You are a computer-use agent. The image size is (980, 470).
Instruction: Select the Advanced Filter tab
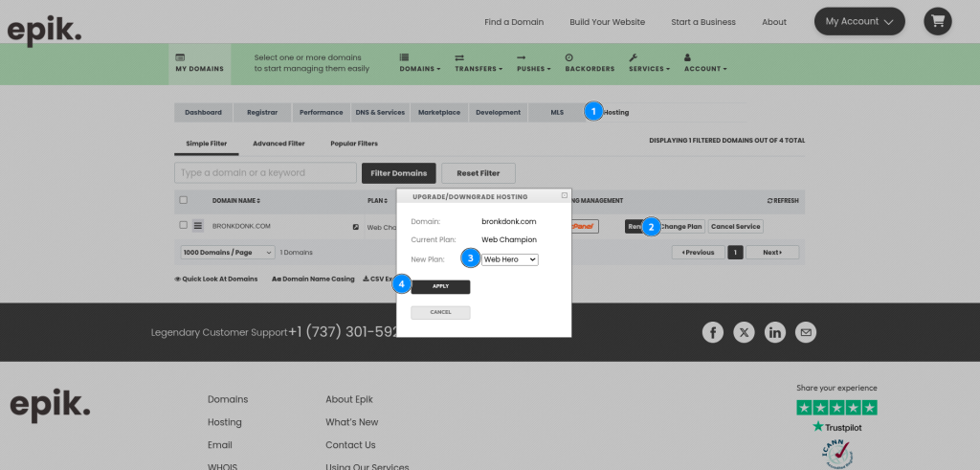[278, 144]
